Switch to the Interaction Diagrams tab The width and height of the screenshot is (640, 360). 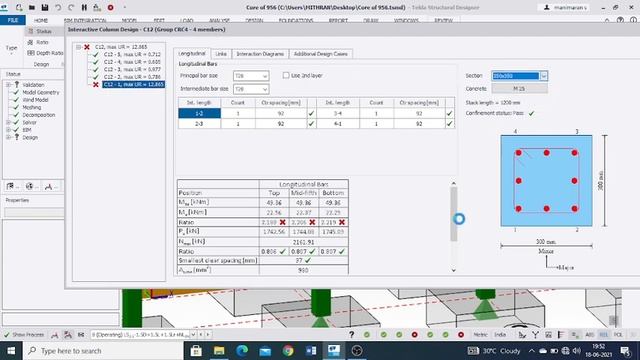[260, 54]
